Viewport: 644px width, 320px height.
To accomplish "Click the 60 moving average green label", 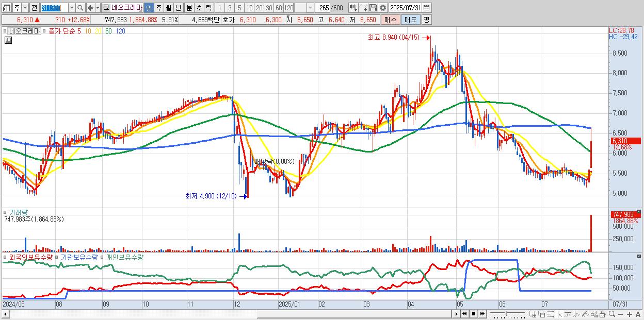I will click(108, 31).
